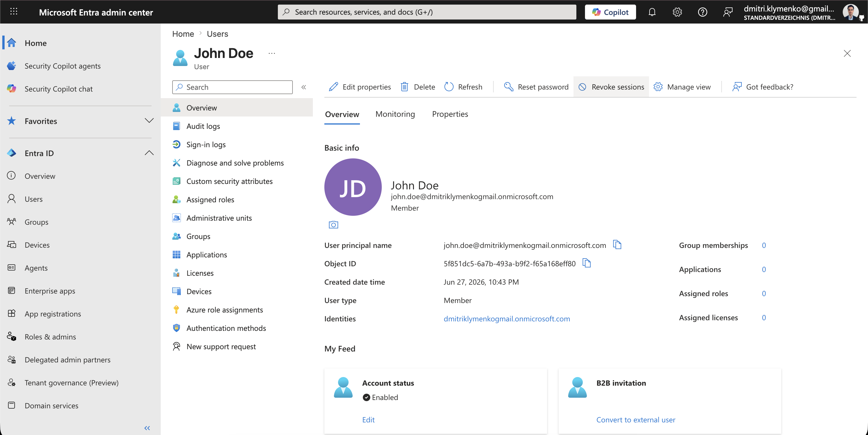This screenshot has height=435, width=868.
Task: Open Manage view
Action: (682, 87)
